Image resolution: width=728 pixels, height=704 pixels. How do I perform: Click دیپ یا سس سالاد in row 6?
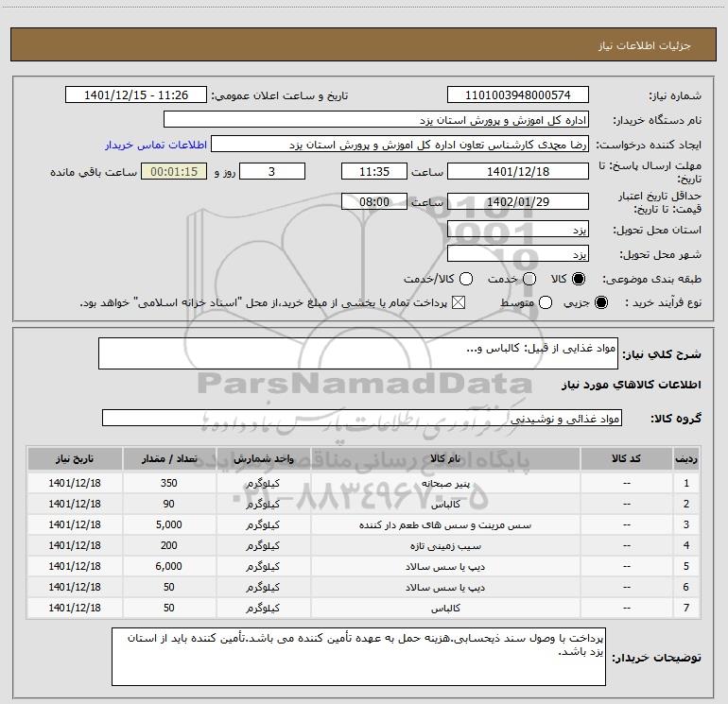[x=445, y=588]
